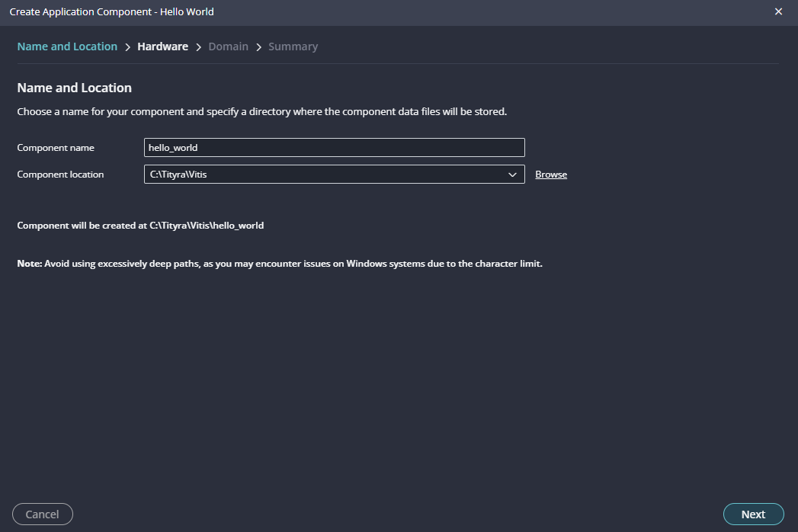Click the C:\Tityra\Vitis location path text
The height and width of the screenshot is (532, 798).
(178, 175)
